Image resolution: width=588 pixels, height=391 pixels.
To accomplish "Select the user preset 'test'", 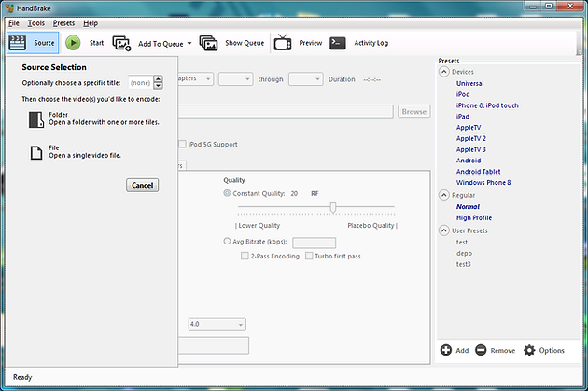I will coord(462,243).
